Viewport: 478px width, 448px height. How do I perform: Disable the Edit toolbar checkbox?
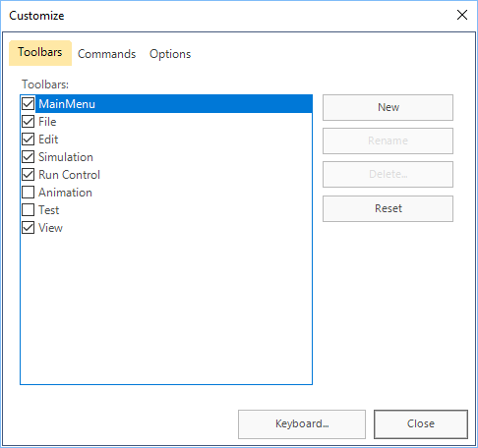tap(29, 140)
